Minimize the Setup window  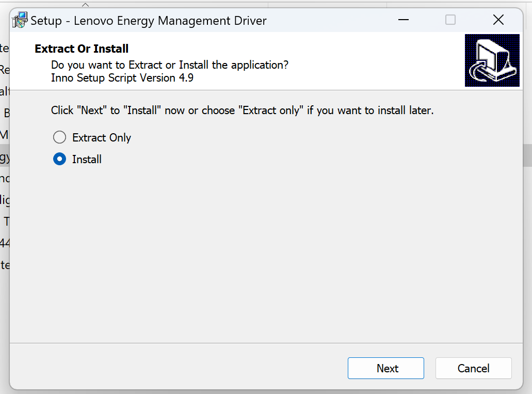click(x=404, y=20)
